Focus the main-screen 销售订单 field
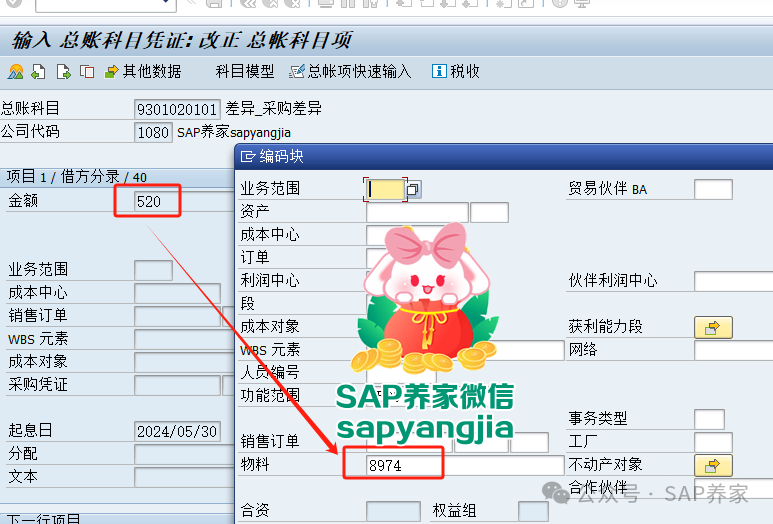 177,316
